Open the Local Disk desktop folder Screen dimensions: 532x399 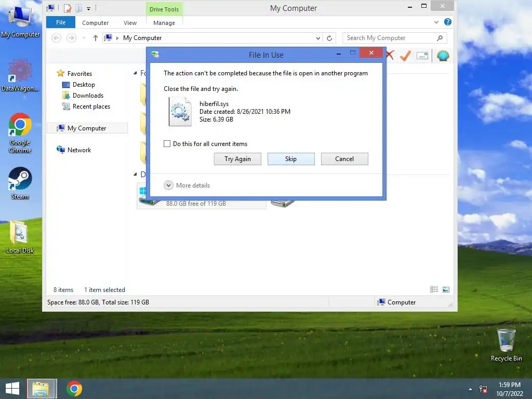20,237
